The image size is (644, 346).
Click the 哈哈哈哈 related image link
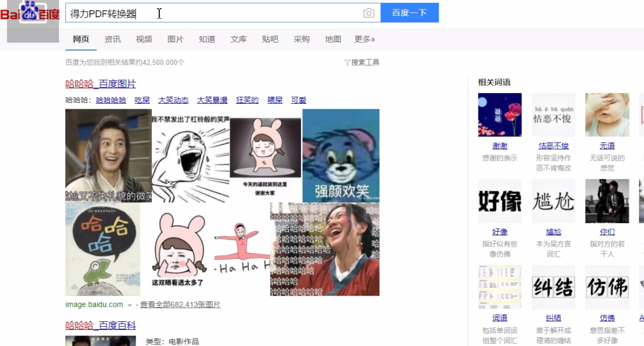pos(111,100)
